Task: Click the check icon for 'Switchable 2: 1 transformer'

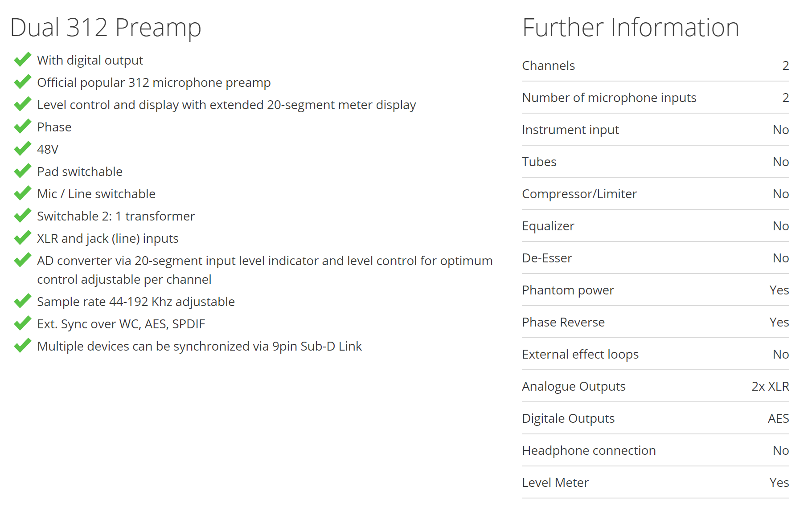Action: tap(23, 215)
